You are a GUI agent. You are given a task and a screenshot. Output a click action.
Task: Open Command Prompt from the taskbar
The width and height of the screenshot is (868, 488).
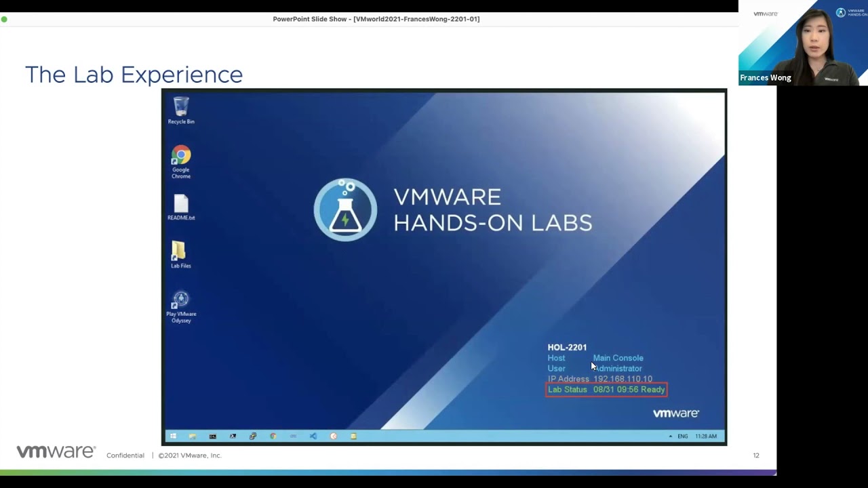212,436
